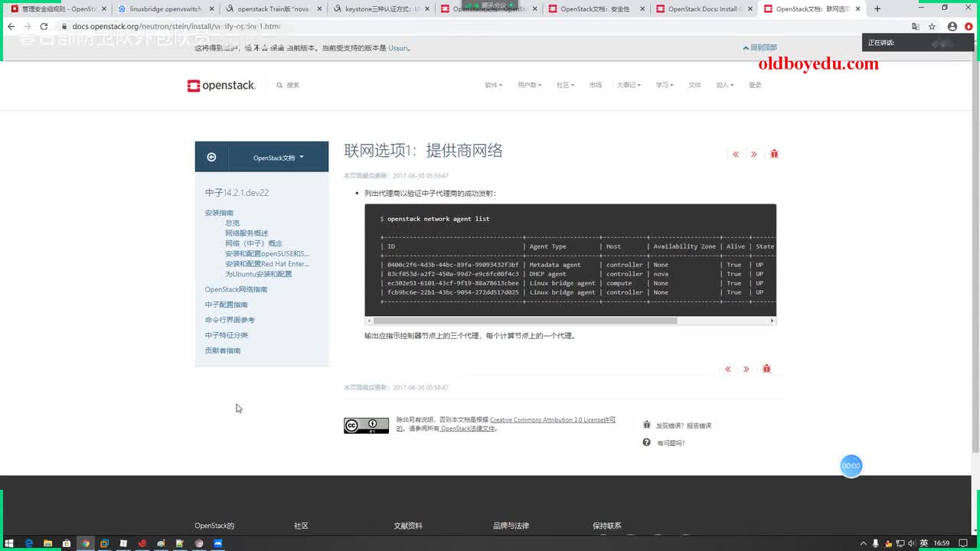Switch to the OpenStack Docs: Install tab
This screenshot has width=980, height=551.
(x=704, y=9)
